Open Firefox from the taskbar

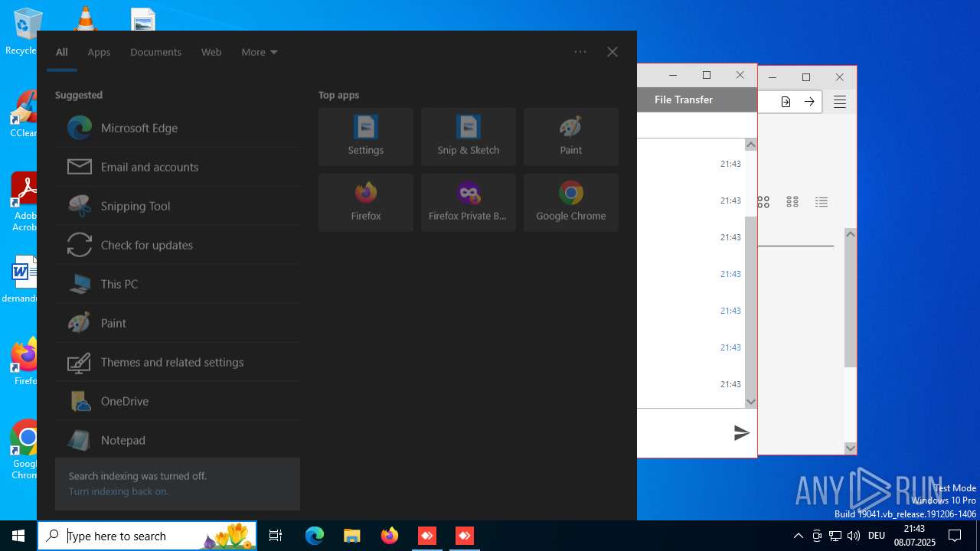[x=390, y=536]
